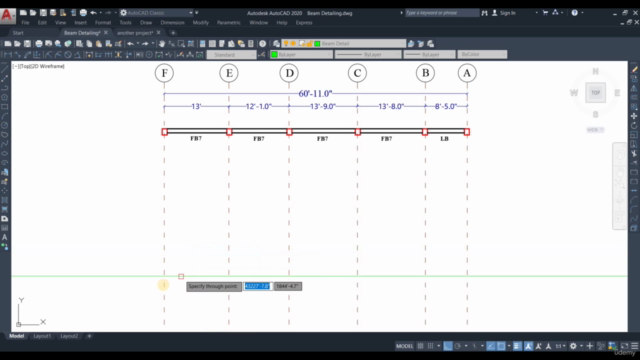Click the search binoculars icon
This screenshot has height=360, width=640.
tap(484, 13)
